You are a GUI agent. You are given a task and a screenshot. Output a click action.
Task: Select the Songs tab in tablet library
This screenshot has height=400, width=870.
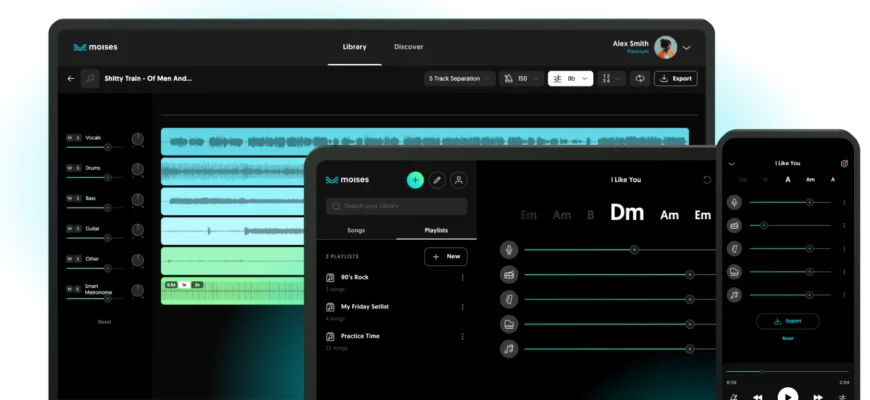[x=356, y=230]
